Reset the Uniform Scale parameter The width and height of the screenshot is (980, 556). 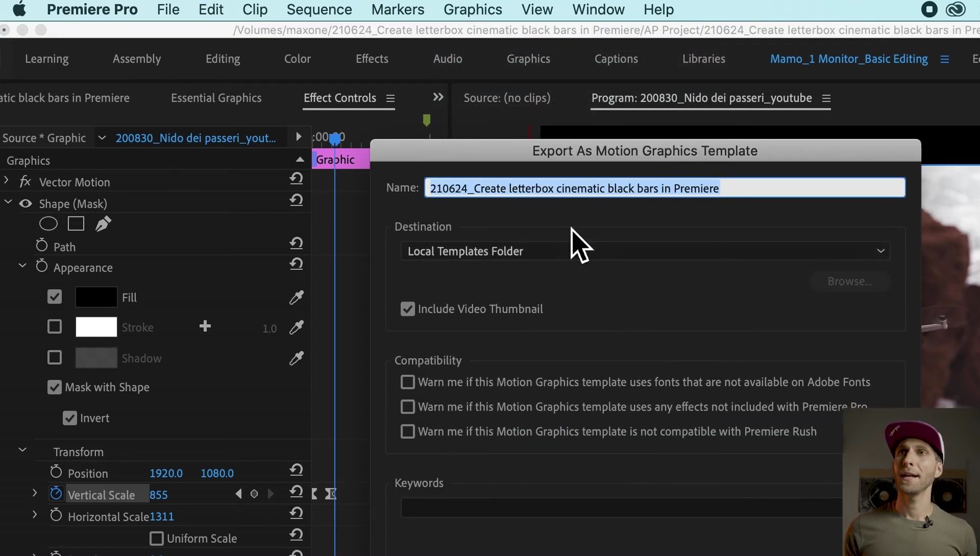point(296,535)
